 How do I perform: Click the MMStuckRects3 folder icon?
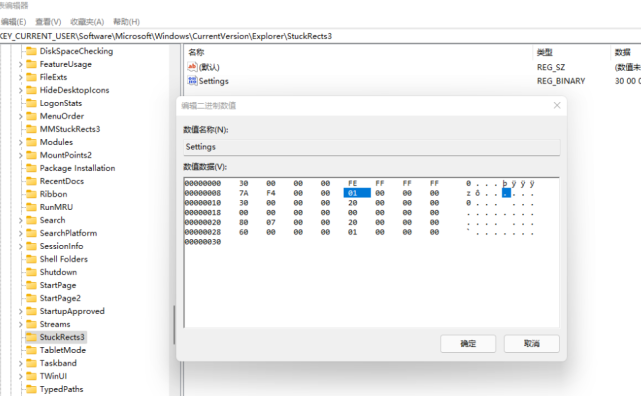[x=31, y=129]
